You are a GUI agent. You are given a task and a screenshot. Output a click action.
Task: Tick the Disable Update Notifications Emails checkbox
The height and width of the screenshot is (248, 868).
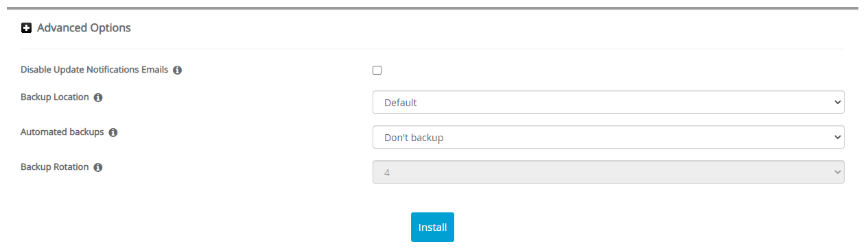pyautogui.click(x=377, y=70)
